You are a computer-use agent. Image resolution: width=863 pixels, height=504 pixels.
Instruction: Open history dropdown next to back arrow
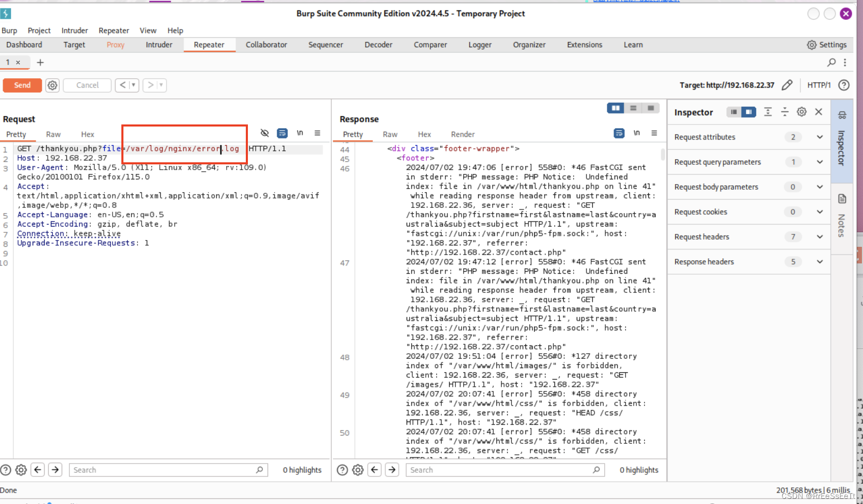pyautogui.click(x=134, y=85)
